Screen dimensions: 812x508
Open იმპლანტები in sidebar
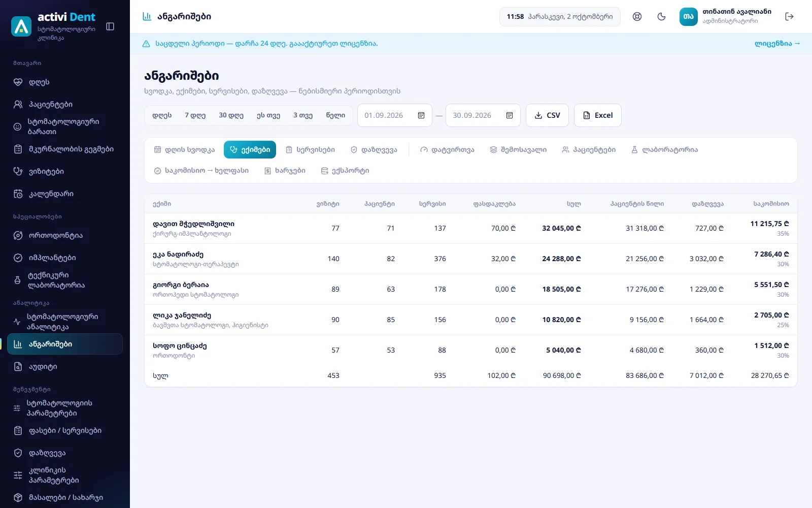tap(65, 258)
